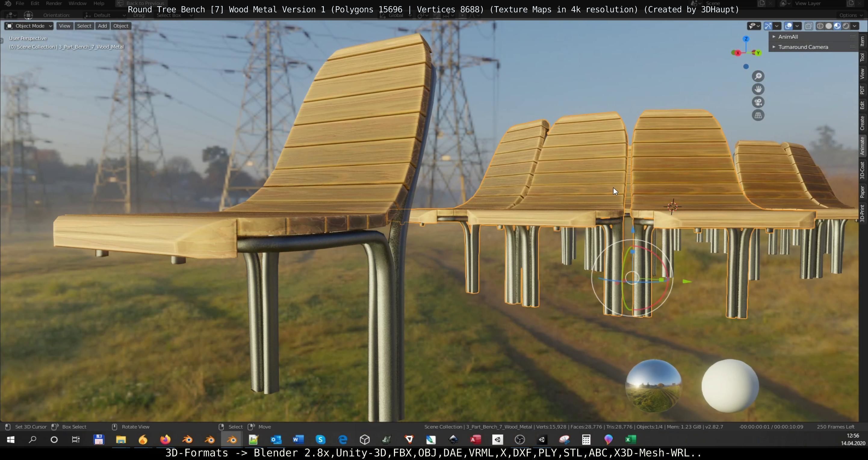
Task: Expand the Turnaround Camera panel
Action: [x=803, y=47]
